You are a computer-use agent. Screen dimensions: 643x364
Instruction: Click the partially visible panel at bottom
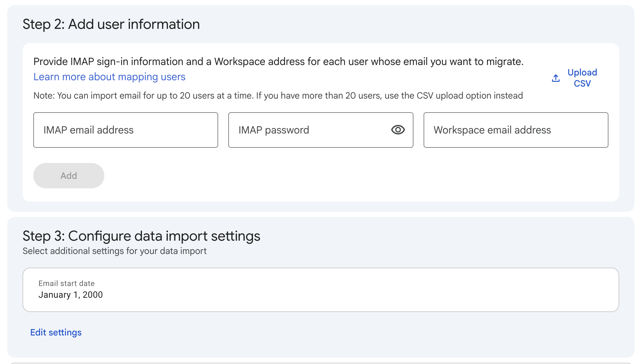320,363
